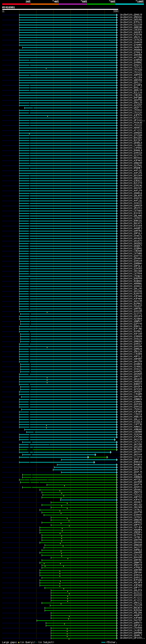Click UniRef100_A9RBK8 label

click(131, 477)
